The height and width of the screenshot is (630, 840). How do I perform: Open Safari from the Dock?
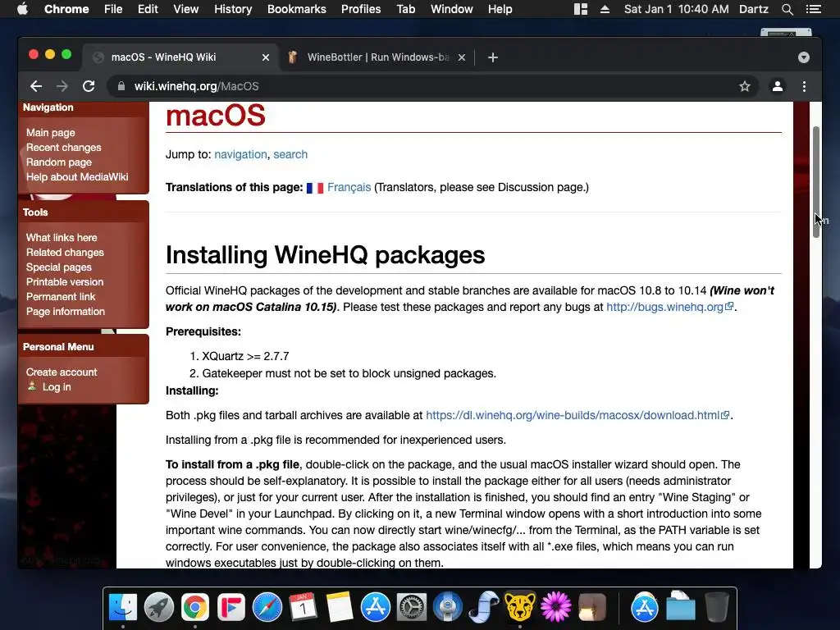click(267, 608)
